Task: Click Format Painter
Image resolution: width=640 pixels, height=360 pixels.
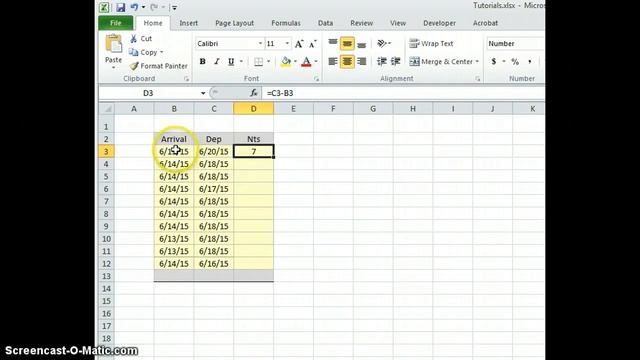Action: point(158,66)
